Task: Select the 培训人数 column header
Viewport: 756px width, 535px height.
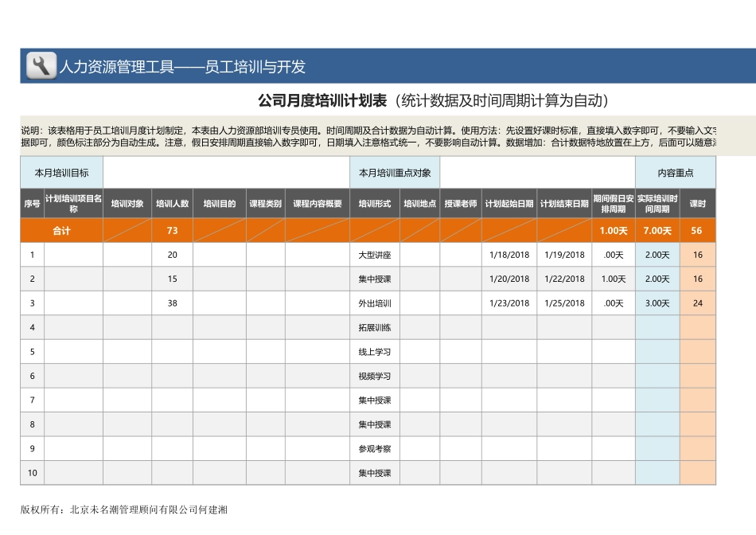Action: tap(172, 204)
